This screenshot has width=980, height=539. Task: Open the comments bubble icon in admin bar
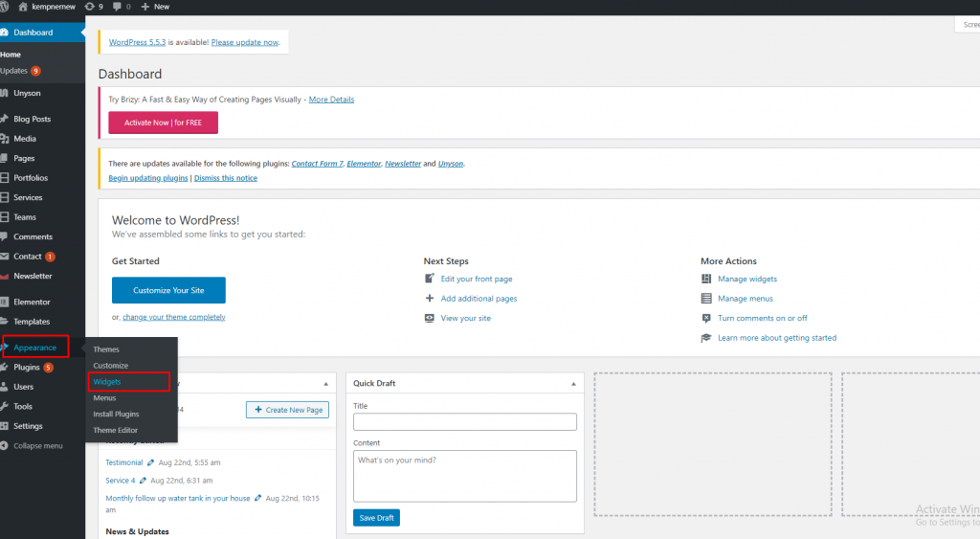(117, 7)
